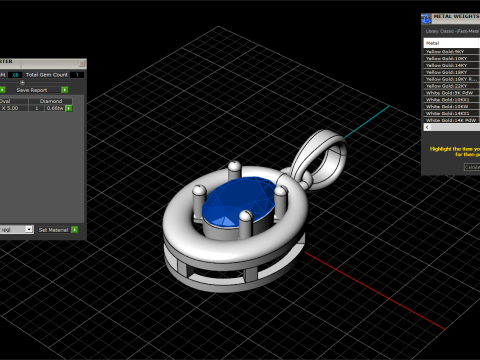Select Yellow Gold 9KY in metal list
The image size is (480, 360).
(x=452, y=52)
